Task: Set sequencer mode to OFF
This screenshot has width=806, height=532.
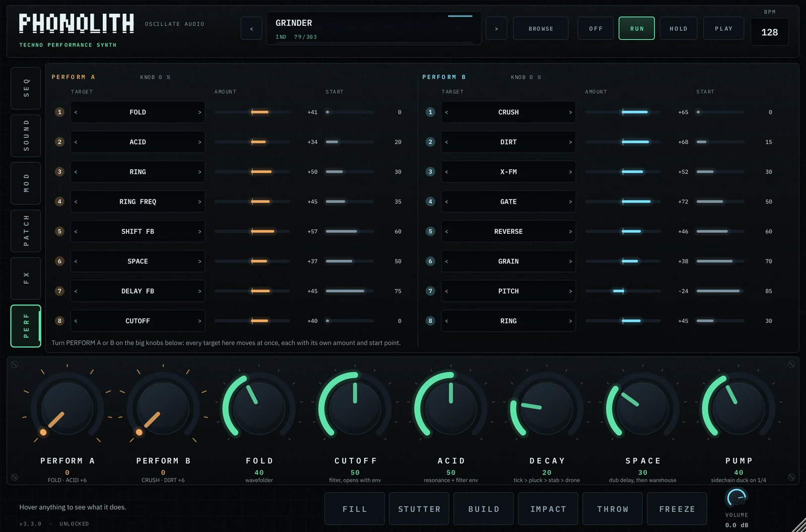Action: coord(595,29)
